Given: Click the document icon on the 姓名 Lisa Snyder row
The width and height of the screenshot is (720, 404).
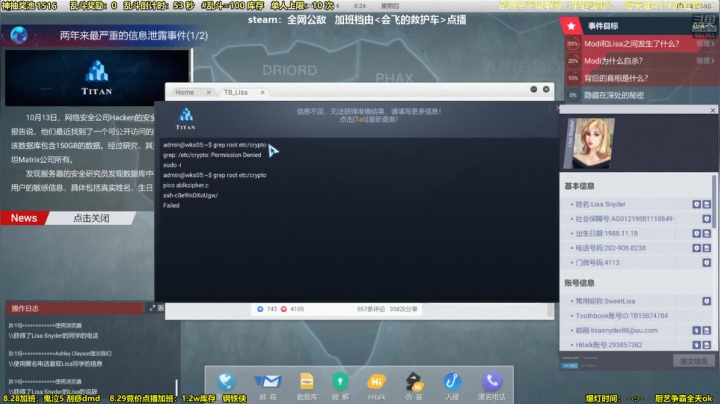Looking at the screenshot, I should pos(707,204).
